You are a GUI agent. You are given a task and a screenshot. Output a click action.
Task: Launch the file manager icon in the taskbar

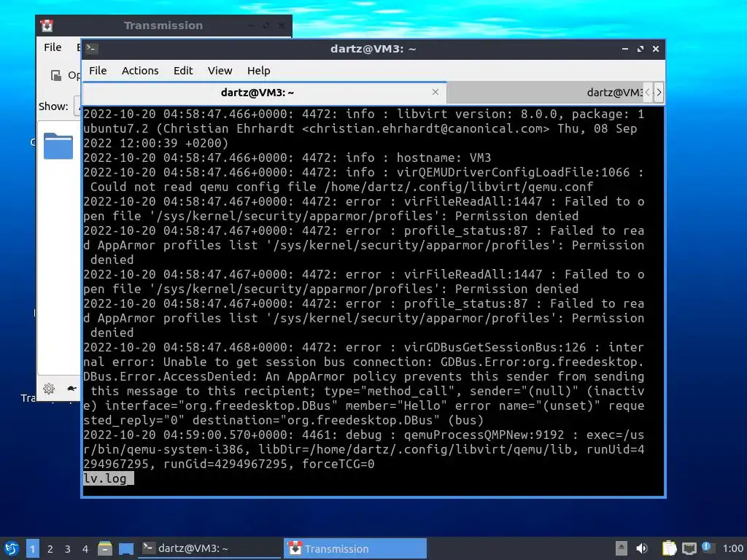click(105, 548)
